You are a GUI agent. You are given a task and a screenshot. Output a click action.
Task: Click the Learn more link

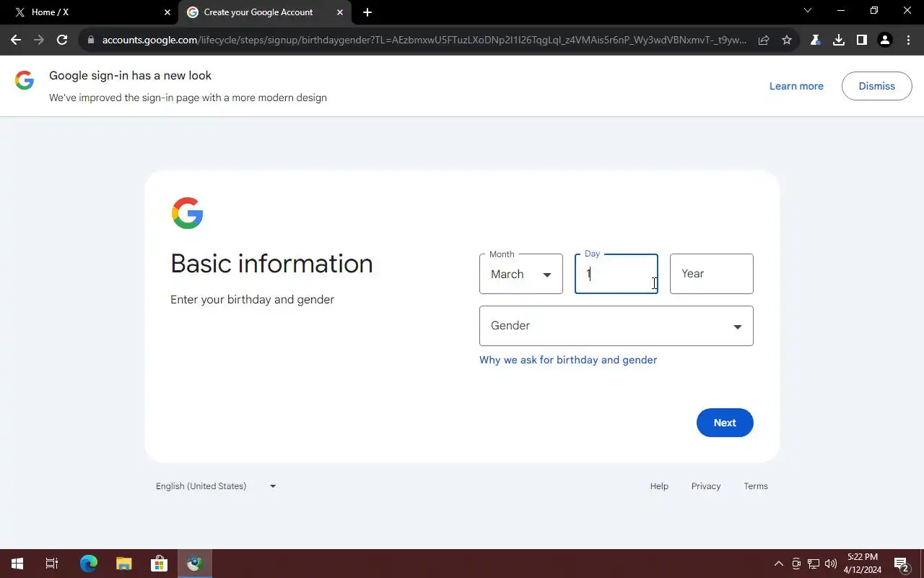(x=796, y=86)
